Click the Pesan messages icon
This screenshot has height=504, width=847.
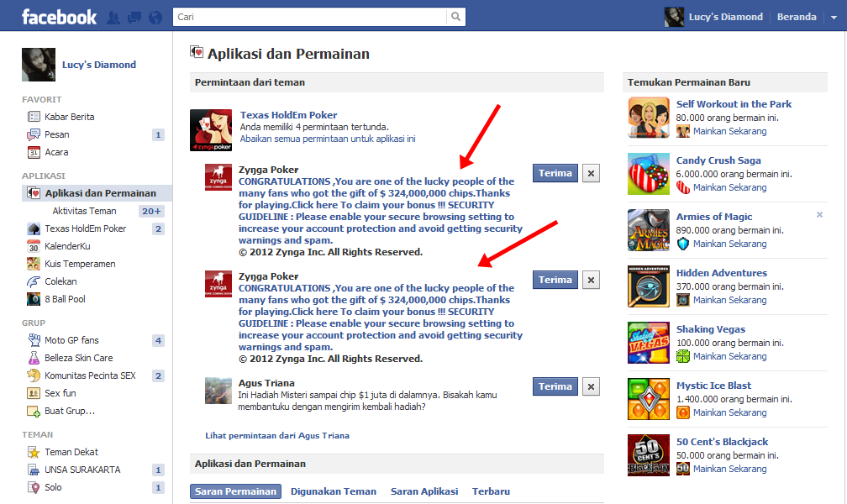[x=34, y=134]
